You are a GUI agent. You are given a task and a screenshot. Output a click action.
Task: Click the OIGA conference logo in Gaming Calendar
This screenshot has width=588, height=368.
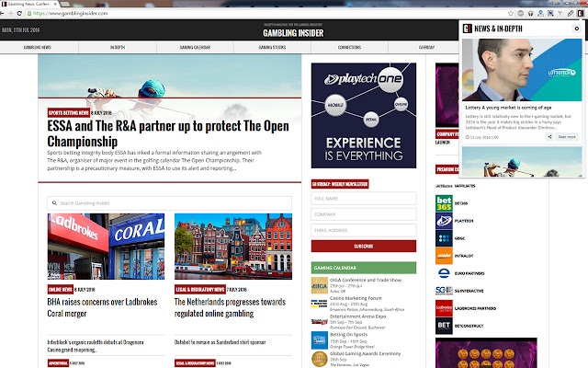(x=320, y=285)
